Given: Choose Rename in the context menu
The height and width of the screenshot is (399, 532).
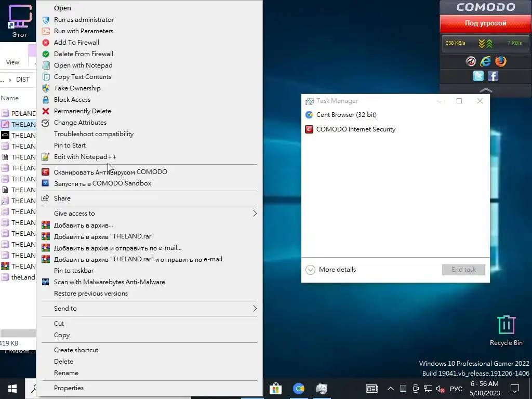Looking at the screenshot, I should point(66,373).
